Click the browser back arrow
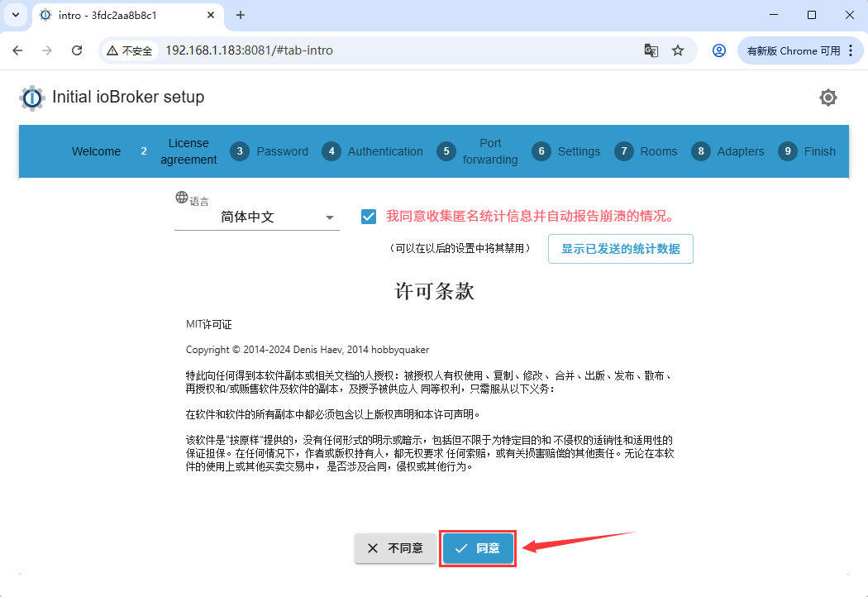Image resolution: width=868 pixels, height=597 pixels. tap(17, 50)
